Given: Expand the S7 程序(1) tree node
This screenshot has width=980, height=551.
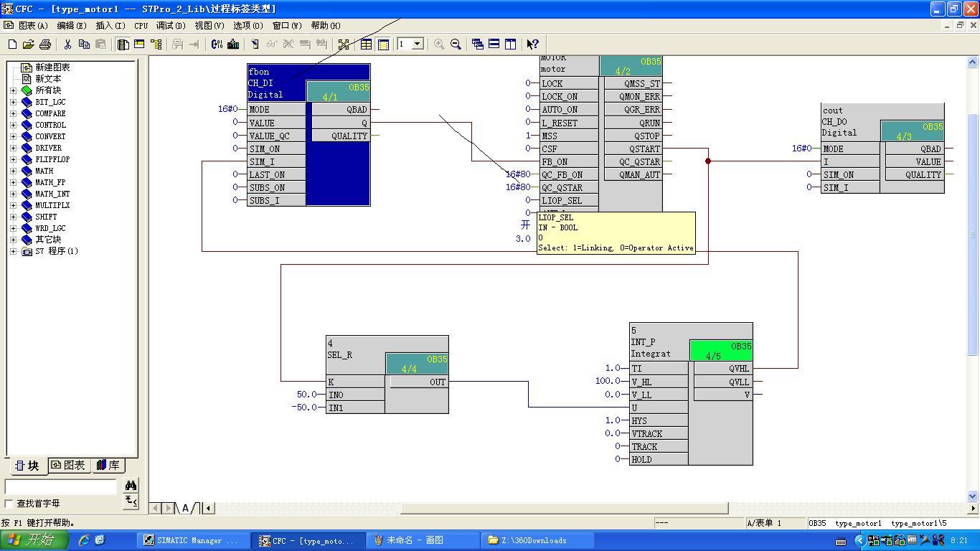Looking at the screenshot, I should click(13, 251).
